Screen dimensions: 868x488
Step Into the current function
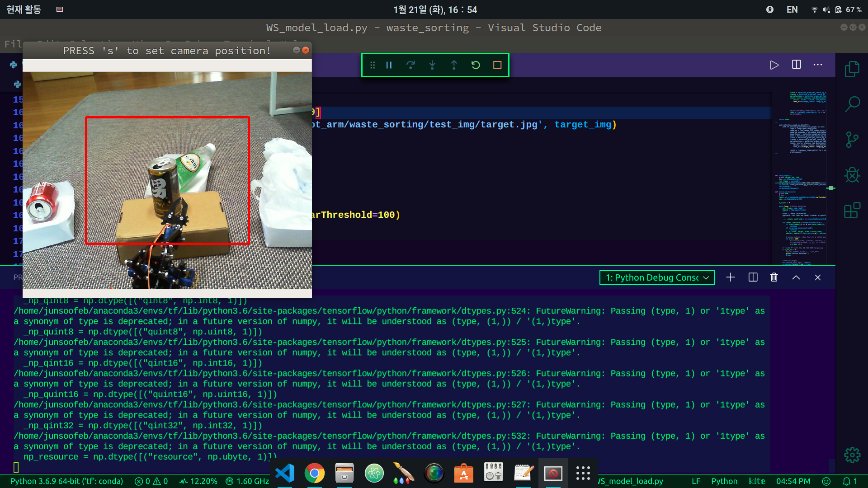coord(432,65)
